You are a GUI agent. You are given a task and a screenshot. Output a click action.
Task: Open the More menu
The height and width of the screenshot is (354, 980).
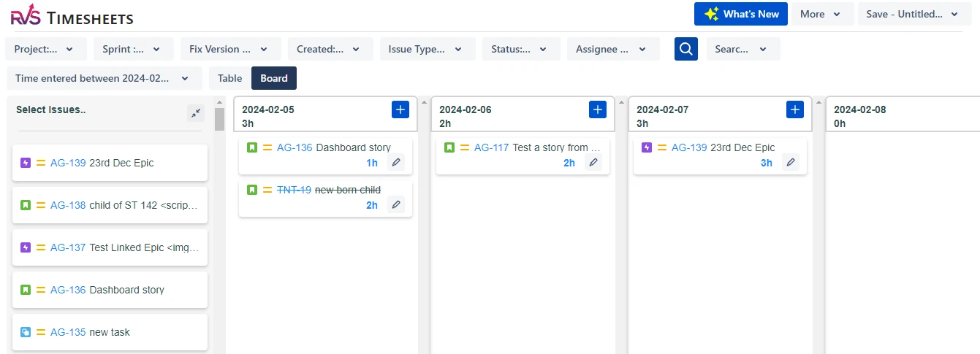pyautogui.click(x=821, y=14)
